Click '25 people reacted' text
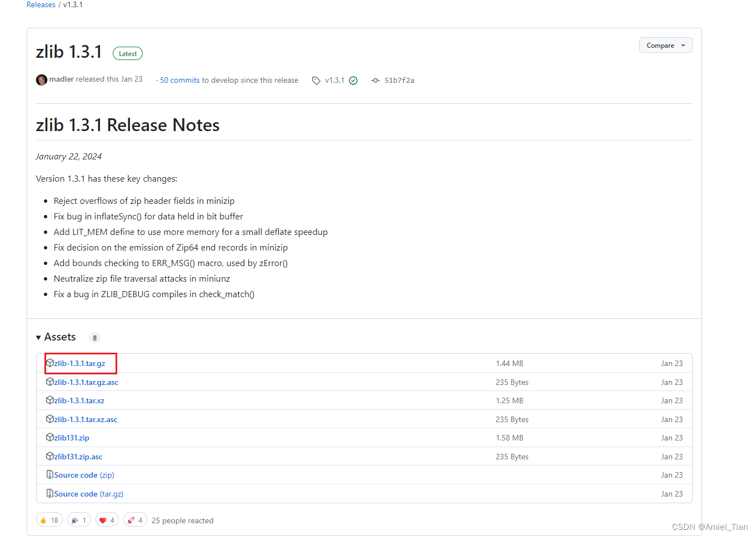756x536 pixels. click(x=182, y=520)
